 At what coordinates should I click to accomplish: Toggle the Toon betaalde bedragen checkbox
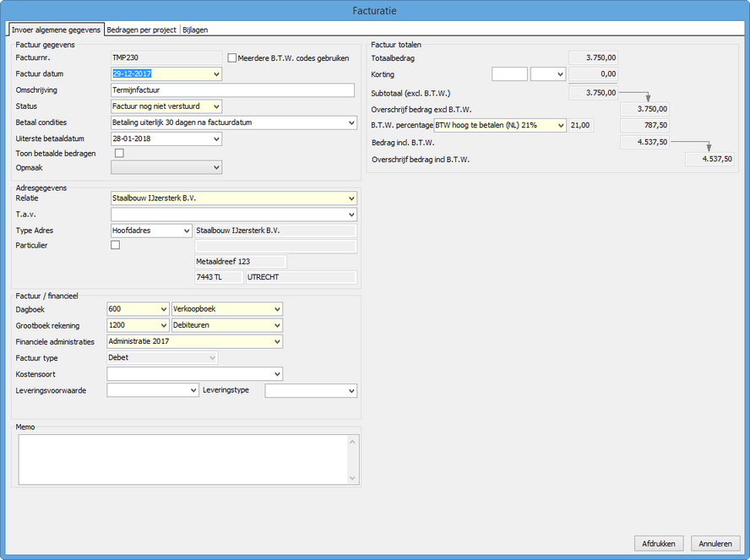pos(120,153)
